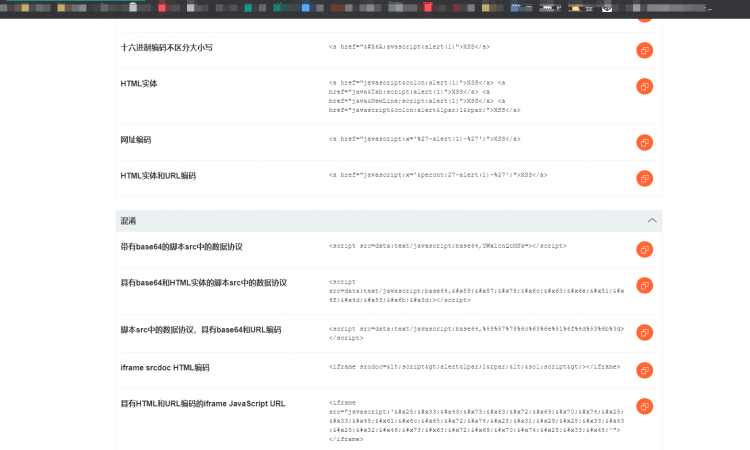Viewport: 750px width, 450px height.
Task: Copy the HTML实体 payload
Action: point(644,87)
